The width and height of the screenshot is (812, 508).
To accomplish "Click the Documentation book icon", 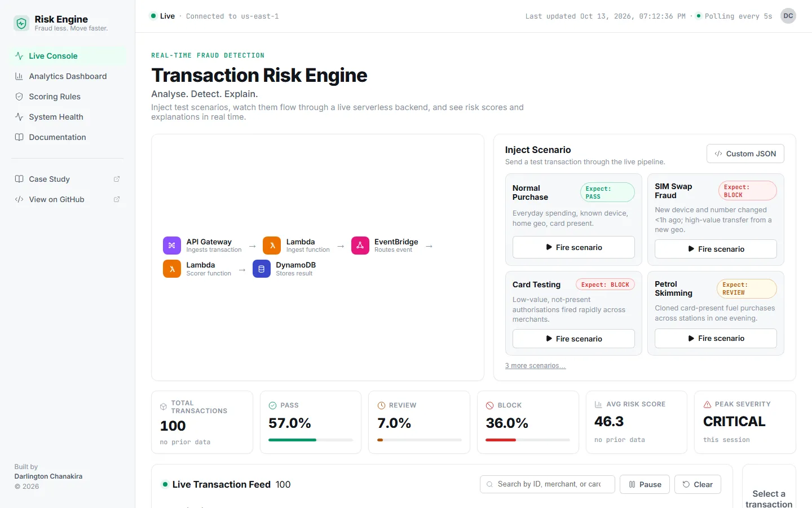I will [x=19, y=137].
